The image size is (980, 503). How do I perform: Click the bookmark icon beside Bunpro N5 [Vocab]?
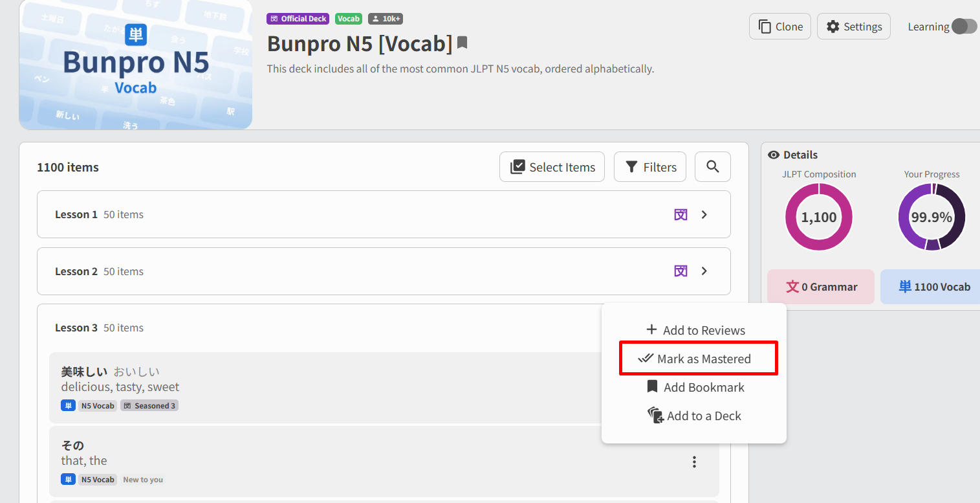click(462, 43)
